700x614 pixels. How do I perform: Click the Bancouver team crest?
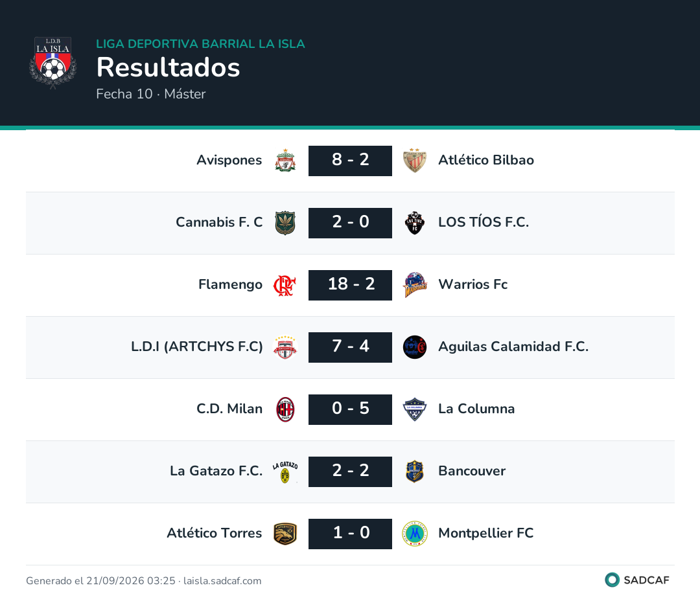(415, 472)
